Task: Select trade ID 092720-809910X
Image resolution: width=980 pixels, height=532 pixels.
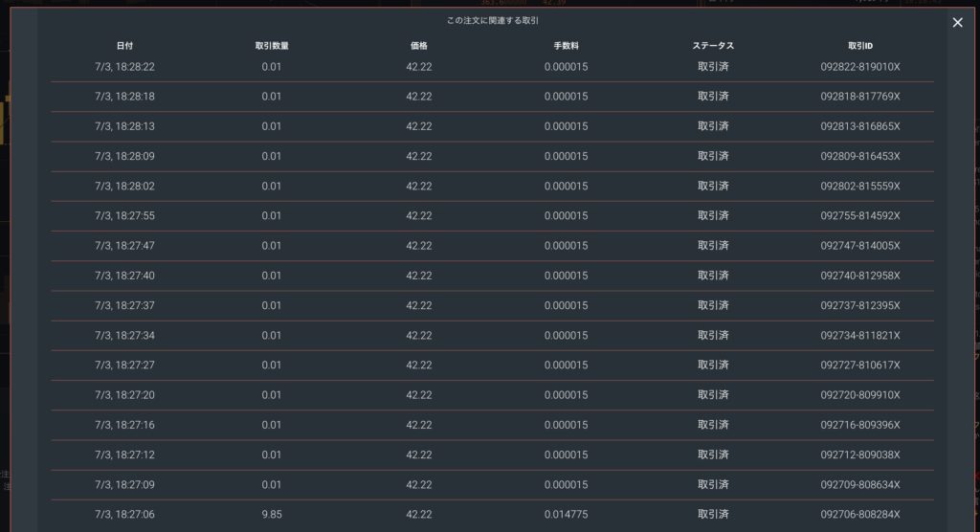Action: (x=860, y=395)
